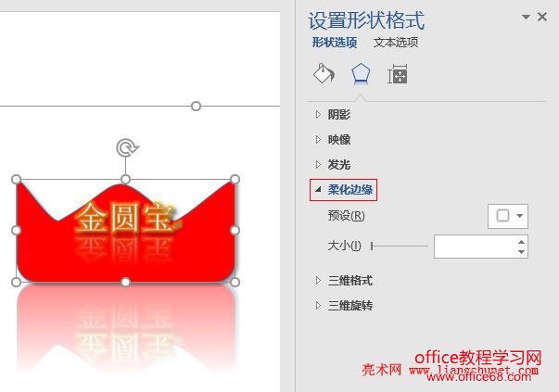
Task: Click the circle handle on the horizontal line
Action: pyautogui.click(x=196, y=107)
